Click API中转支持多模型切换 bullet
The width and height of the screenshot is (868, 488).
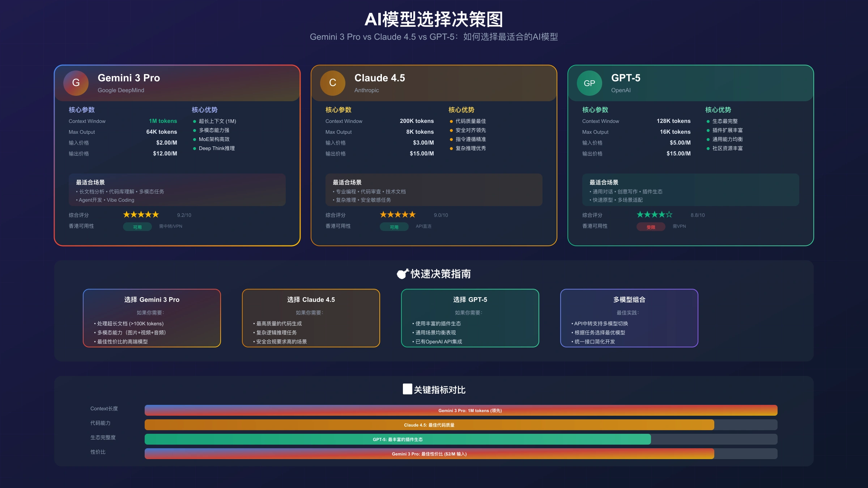pos(600,324)
